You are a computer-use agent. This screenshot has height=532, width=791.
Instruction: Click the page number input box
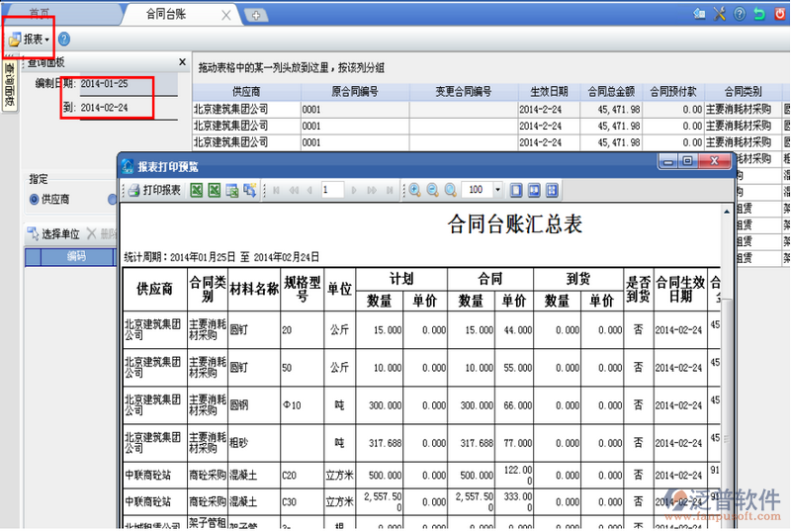(331, 190)
